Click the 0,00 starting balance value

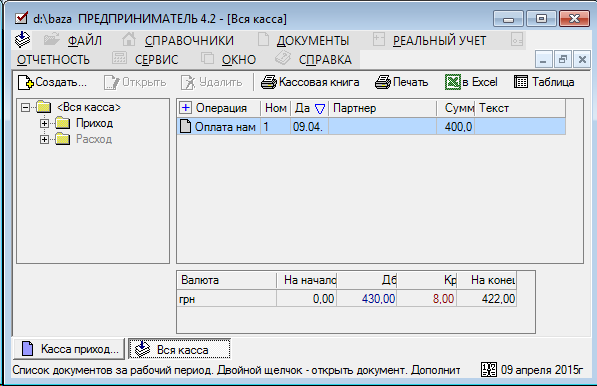tap(323, 298)
